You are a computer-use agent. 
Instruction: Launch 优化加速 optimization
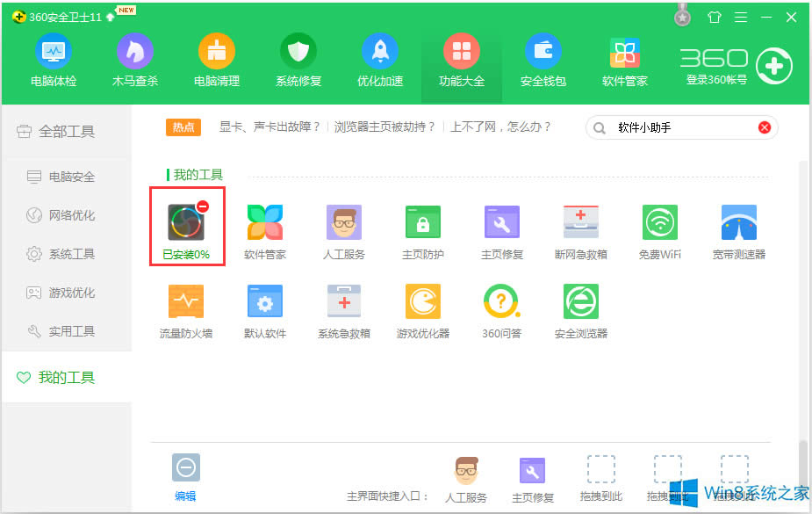tap(379, 60)
